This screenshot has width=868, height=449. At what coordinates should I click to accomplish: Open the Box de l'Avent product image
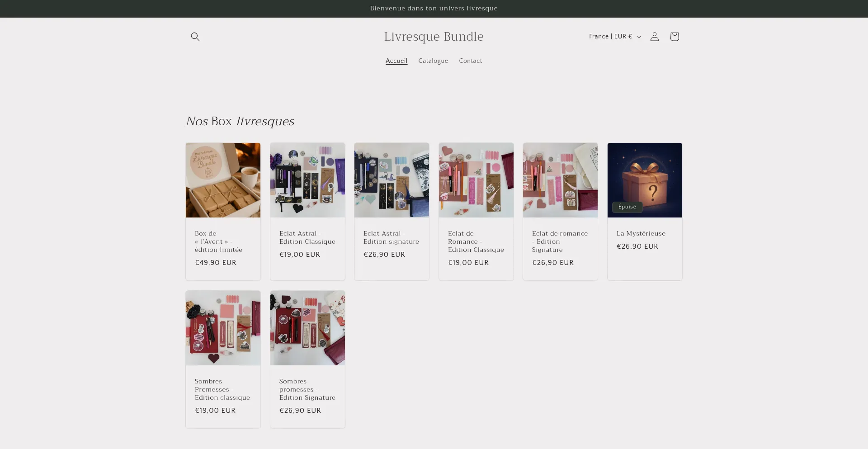[223, 180]
